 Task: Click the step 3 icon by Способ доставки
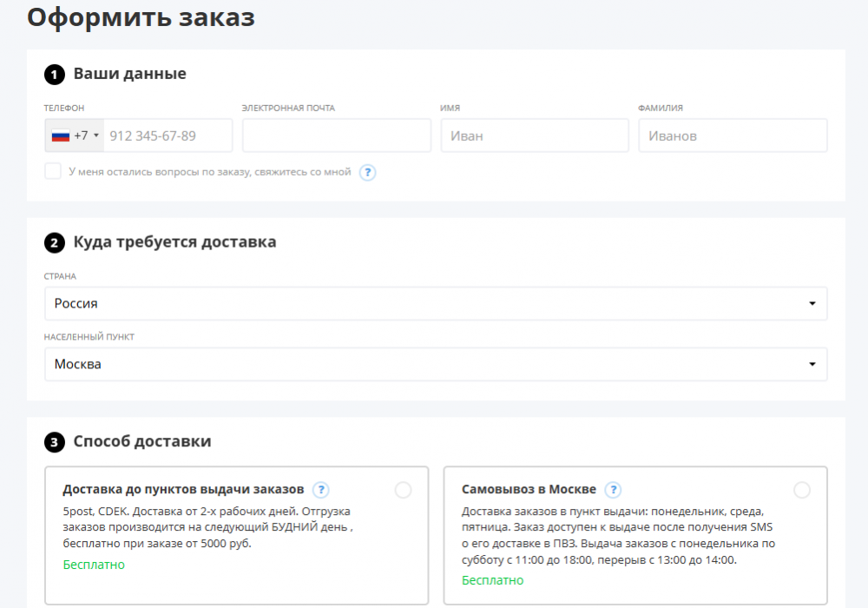pos(55,444)
